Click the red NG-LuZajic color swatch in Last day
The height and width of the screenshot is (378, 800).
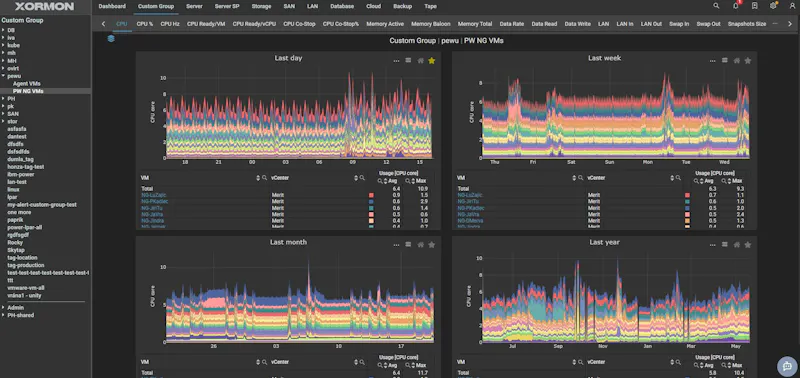(x=371, y=195)
